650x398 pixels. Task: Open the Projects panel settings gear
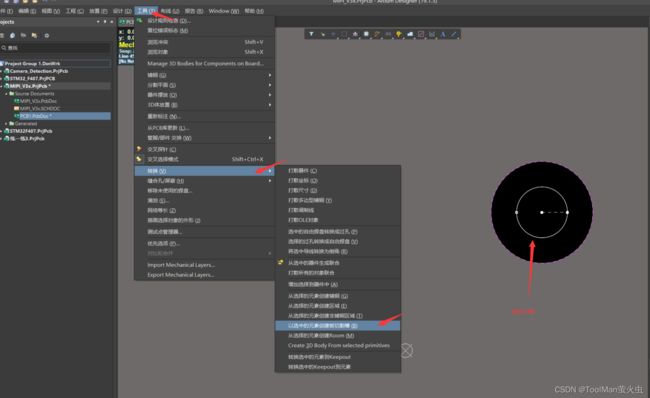click(x=46, y=36)
